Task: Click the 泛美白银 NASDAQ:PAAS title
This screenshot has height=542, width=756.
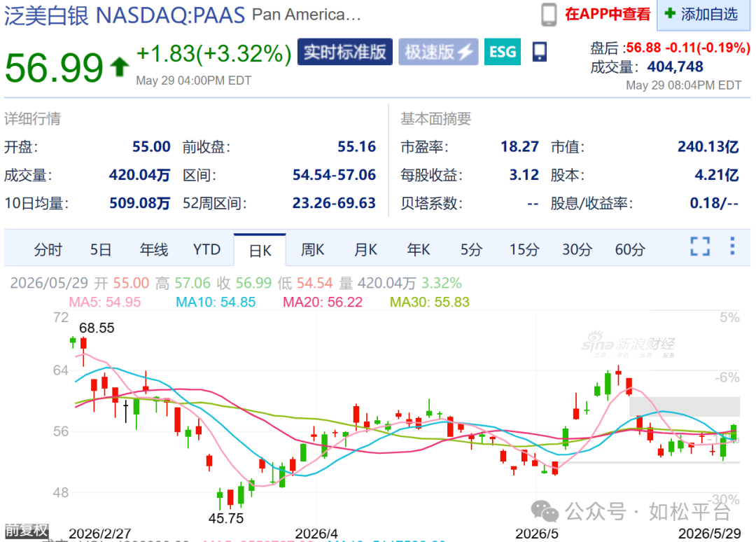Action: tap(125, 15)
